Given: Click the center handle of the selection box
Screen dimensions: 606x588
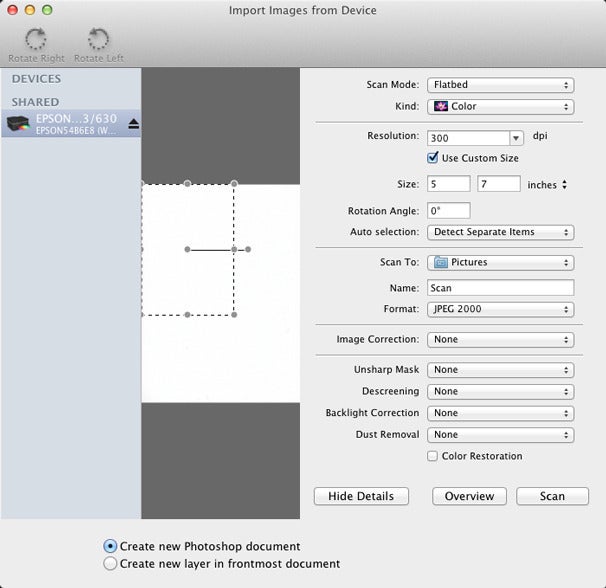Looking at the screenshot, I should (x=187, y=249).
